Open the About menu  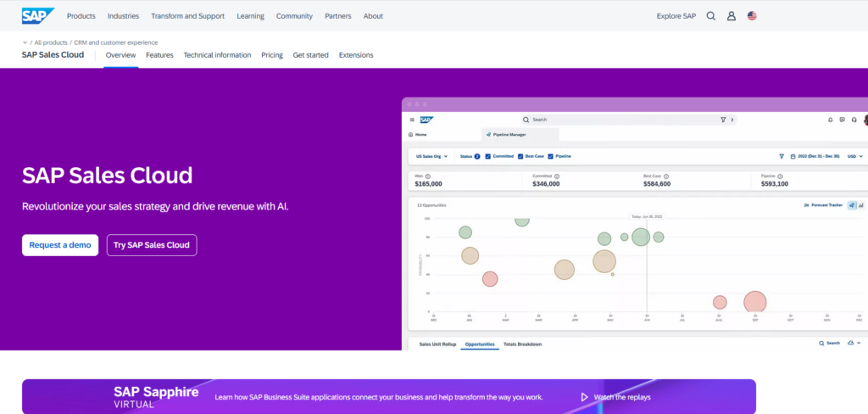pos(373,16)
